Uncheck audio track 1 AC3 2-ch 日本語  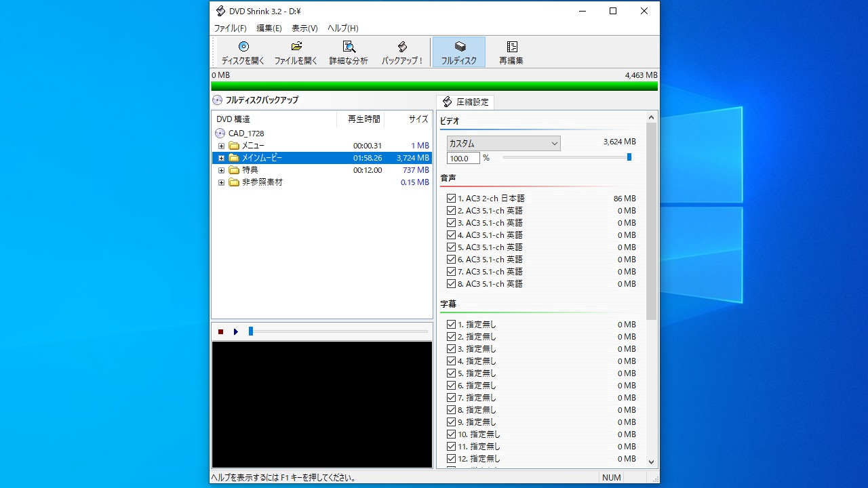point(451,199)
